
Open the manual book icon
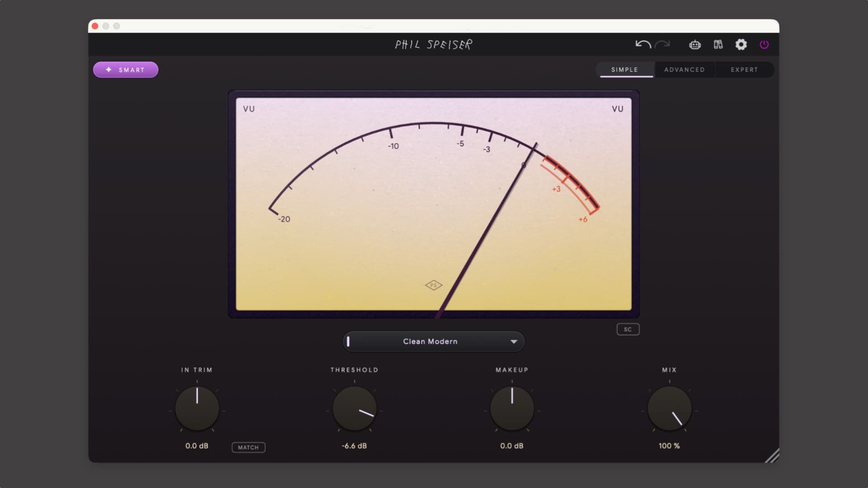tap(718, 44)
